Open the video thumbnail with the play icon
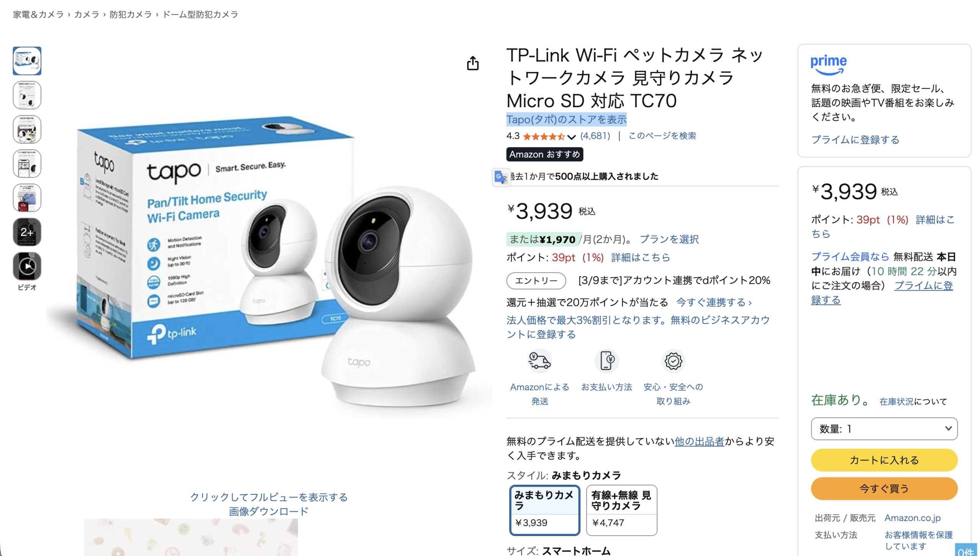This screenshot has width=980, height=556. click(x=27, y=266)
